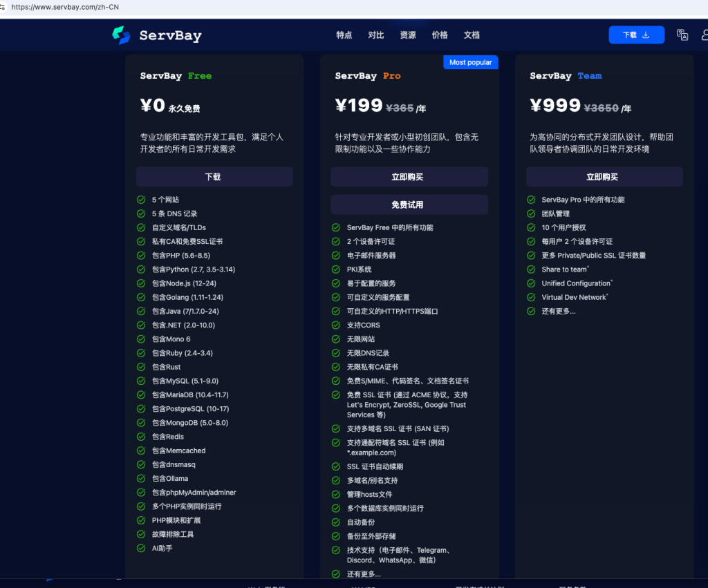Click the 包含Golang (1.11-1.24) text
Image resolution: width=708 pixels, height=588 pixels.
(x=187, y=297)
